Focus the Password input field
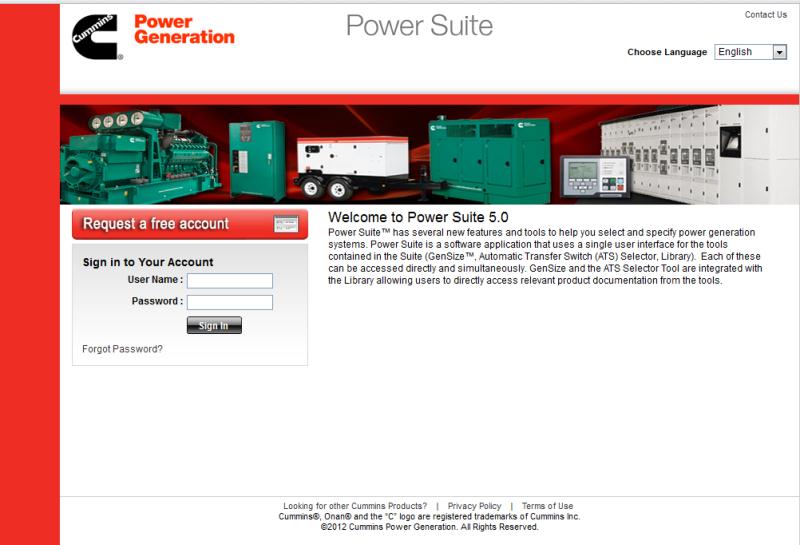Screen dimensions: 800x545 point(230,302)
